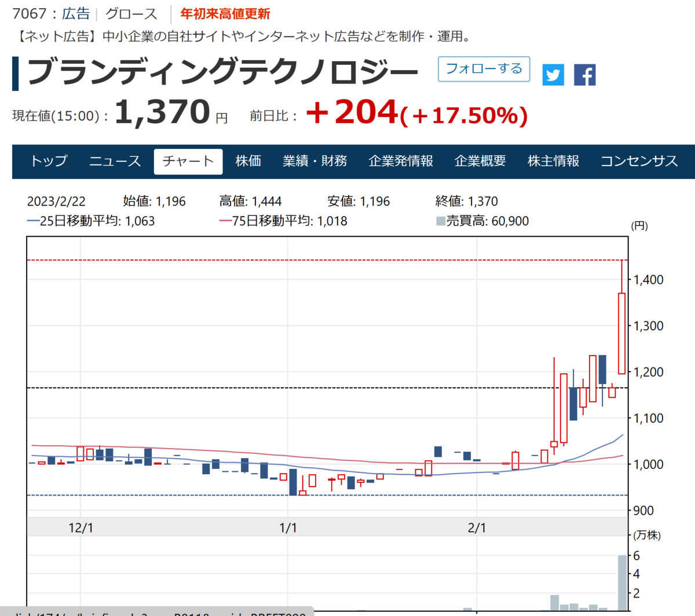The width and height of the screenshot is (695, 616).
Task: Click the 年初来高値更新 label
Action: click(x=225, y=14)
